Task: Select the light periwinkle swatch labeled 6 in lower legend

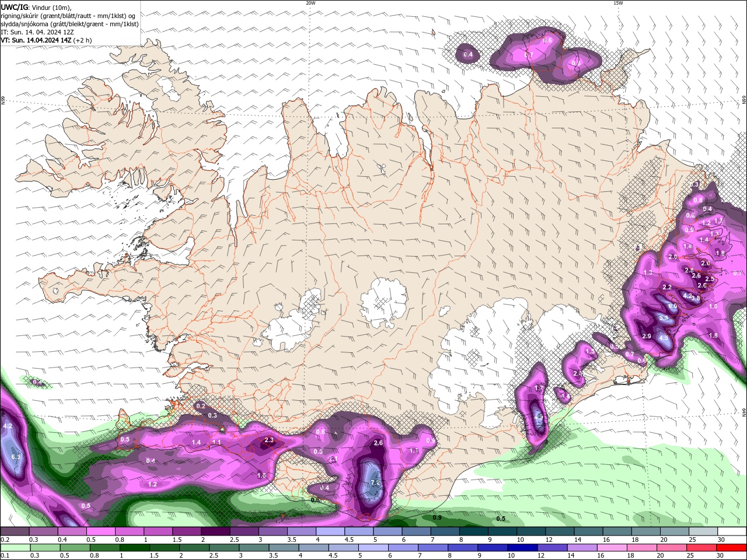Action: pyautogui.click(x=403, y=548)
